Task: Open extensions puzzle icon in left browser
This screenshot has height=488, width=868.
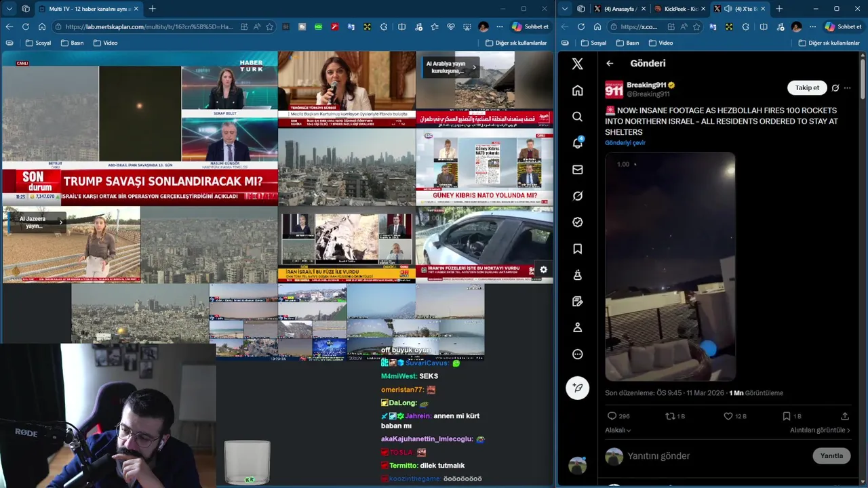Action: point(384,26)
